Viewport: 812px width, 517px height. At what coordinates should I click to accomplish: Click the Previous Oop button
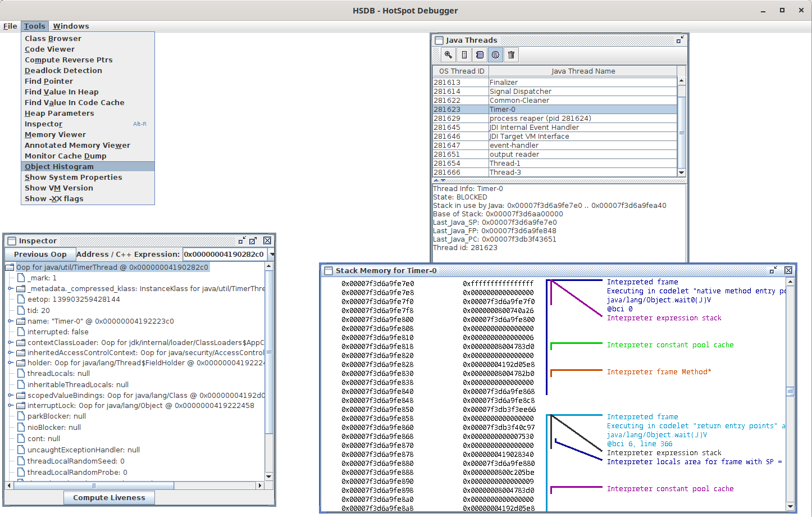click(x=40, y=254)
